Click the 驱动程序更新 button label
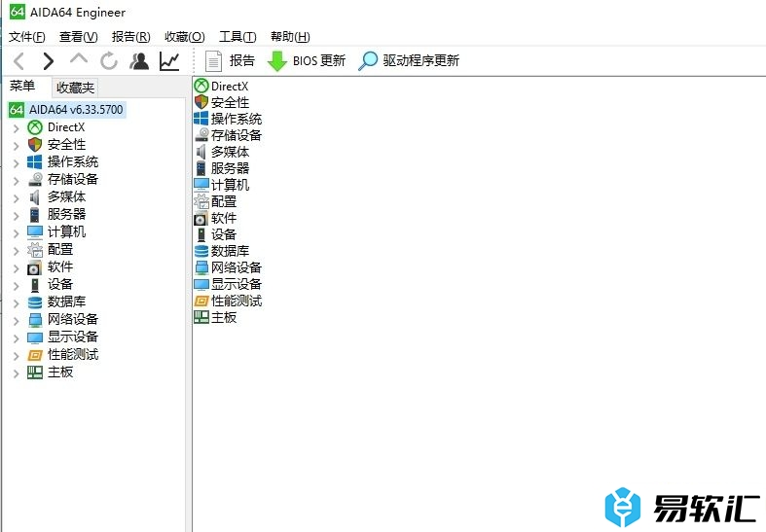Viewport: 766px width, 532px height. tap(421, 60)
